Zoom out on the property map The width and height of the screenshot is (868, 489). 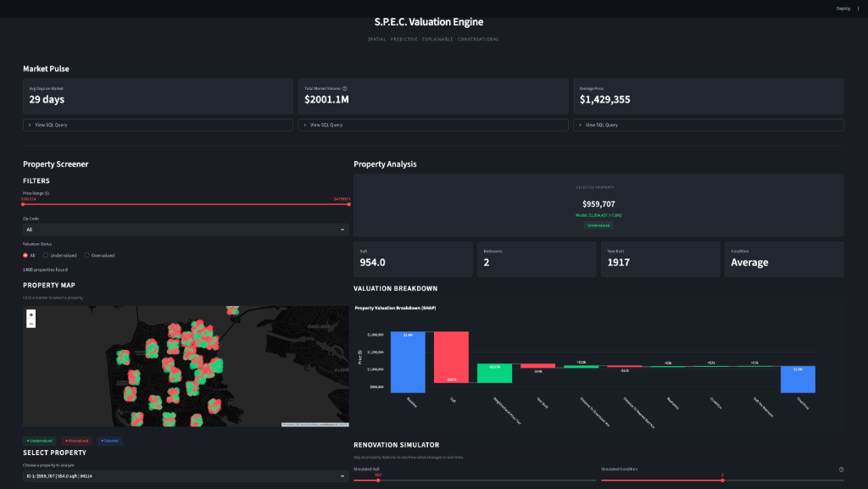pos(31,323)
